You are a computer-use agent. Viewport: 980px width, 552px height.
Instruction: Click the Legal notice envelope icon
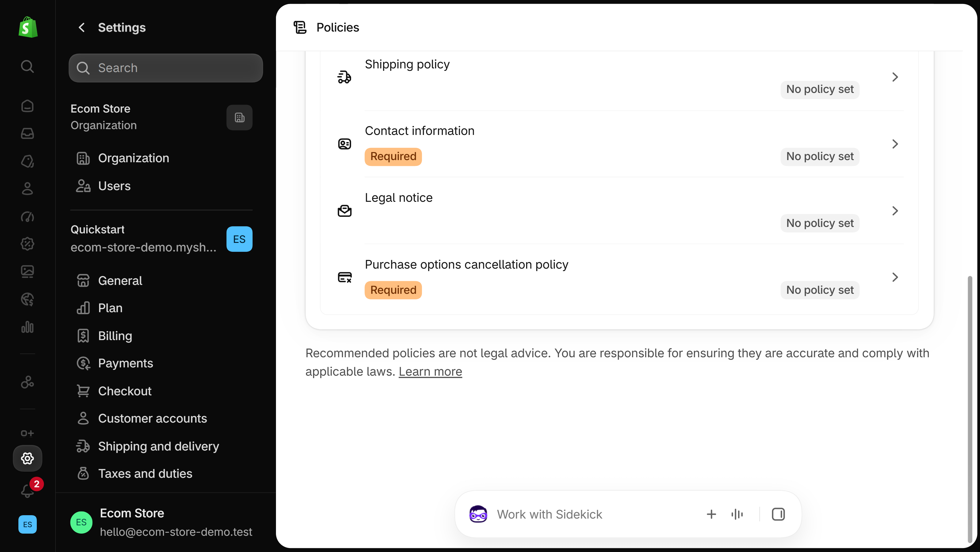click(344, 211)
